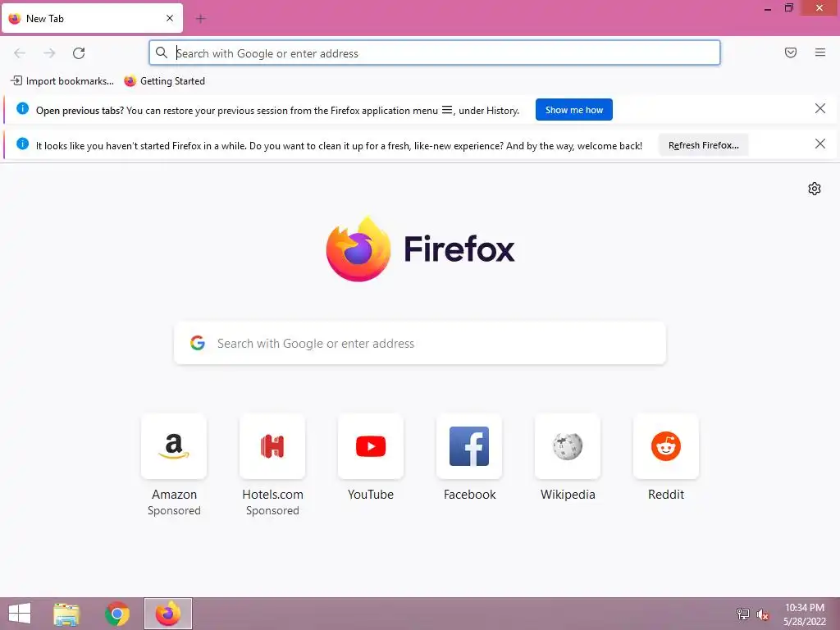Select the New Tab tab
The height and width of the screenshot is (630, 840).
pyautogui.click(x=92, y=19)
